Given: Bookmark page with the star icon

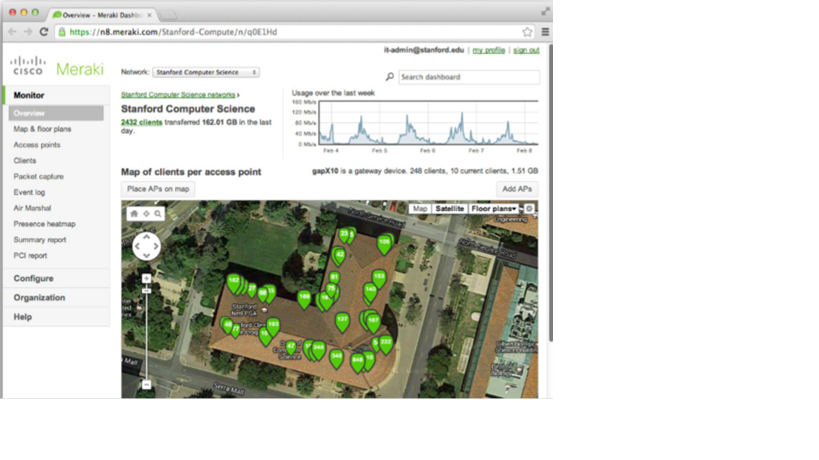Looking at the screenshot, I should (x=527, y=32).
